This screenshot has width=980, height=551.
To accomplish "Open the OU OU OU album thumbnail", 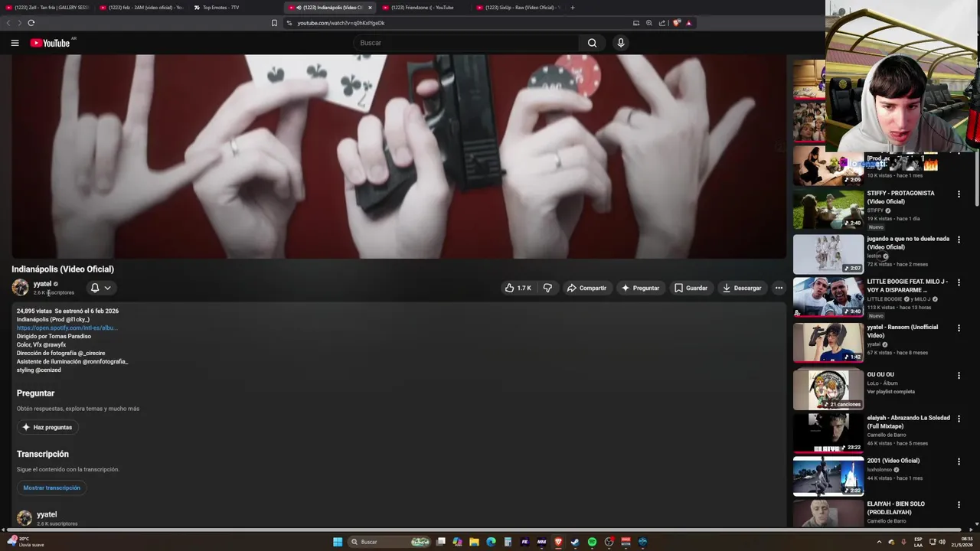I will [x=828, y=390].
